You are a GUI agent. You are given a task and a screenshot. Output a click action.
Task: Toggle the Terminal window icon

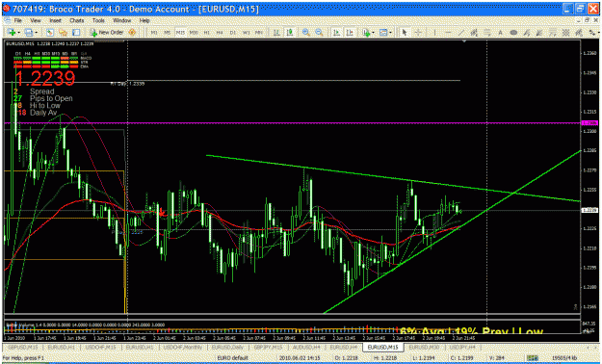click(x=76, y=33)
